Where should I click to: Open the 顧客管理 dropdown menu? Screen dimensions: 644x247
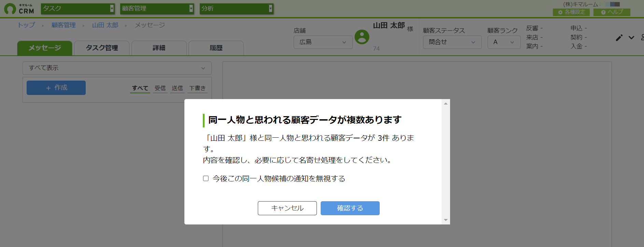pyautogui.click(x=157, y=9)
